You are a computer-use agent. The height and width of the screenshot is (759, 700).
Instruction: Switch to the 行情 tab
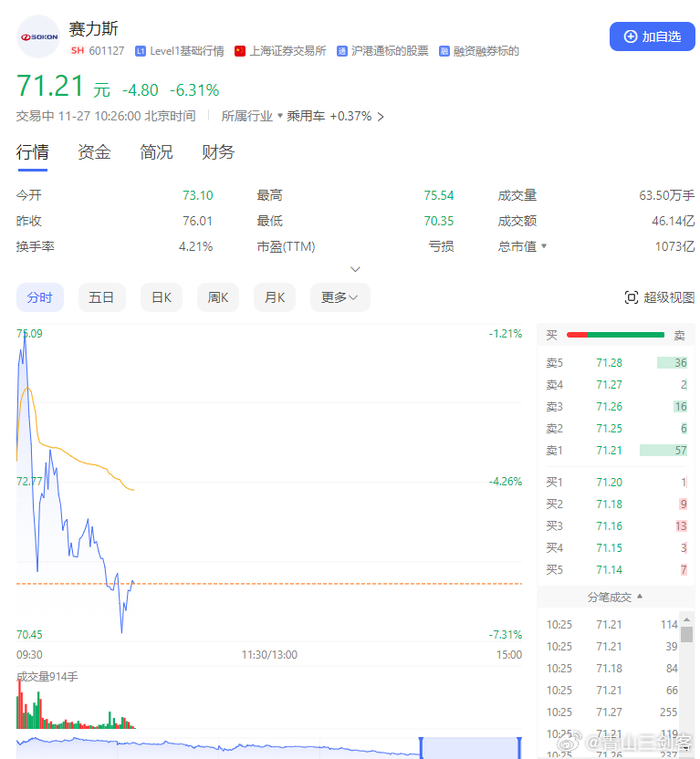[x=33, y=152]
